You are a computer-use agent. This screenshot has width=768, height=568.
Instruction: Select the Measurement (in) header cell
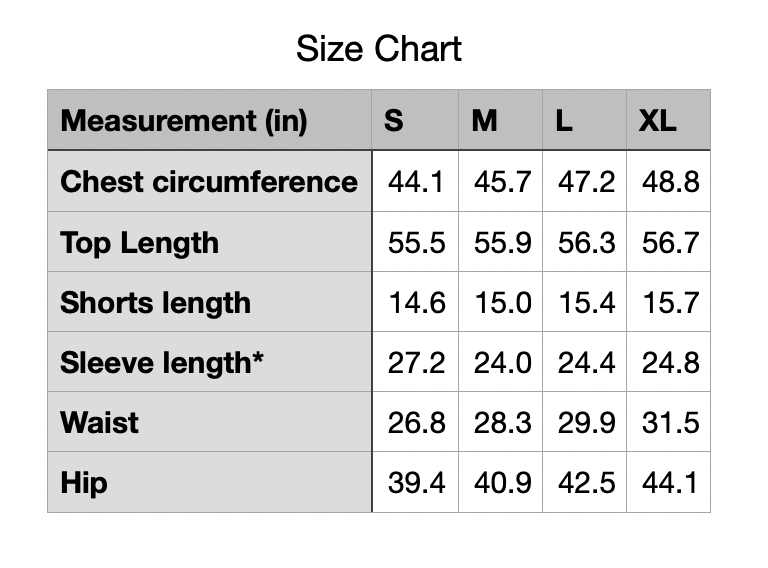(210, 120)
